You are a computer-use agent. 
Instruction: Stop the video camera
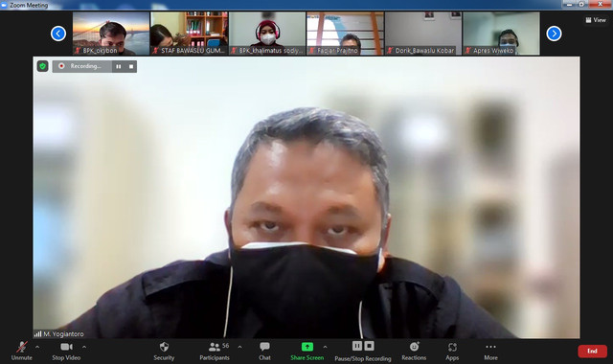click(66, 351)
